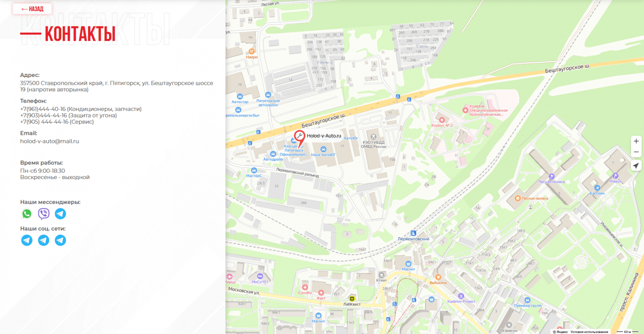Click Краевая специализированная психиатрическая hospital icon

465,110
